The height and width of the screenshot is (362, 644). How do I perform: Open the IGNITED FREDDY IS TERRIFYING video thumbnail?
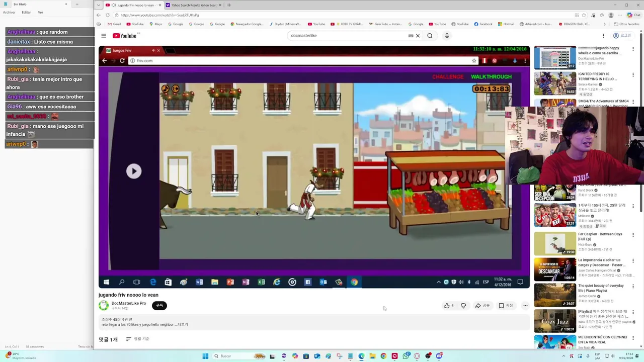pos(555,83)
